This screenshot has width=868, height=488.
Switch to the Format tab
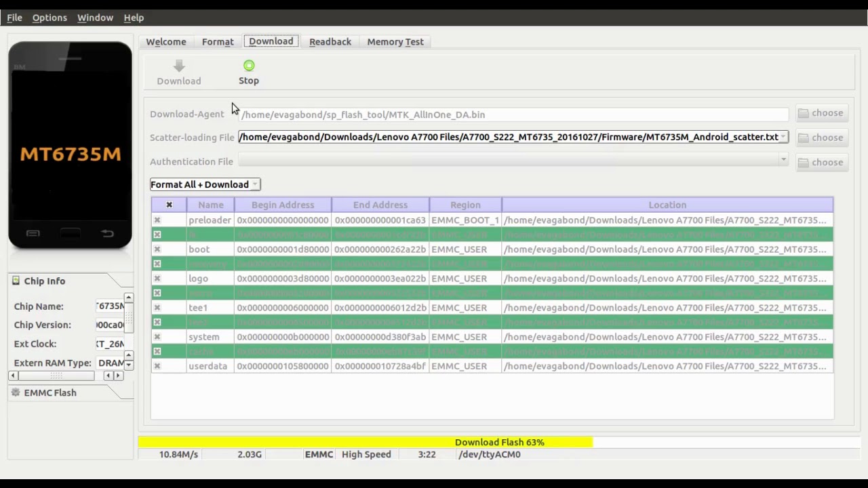[x=218, y=42]
